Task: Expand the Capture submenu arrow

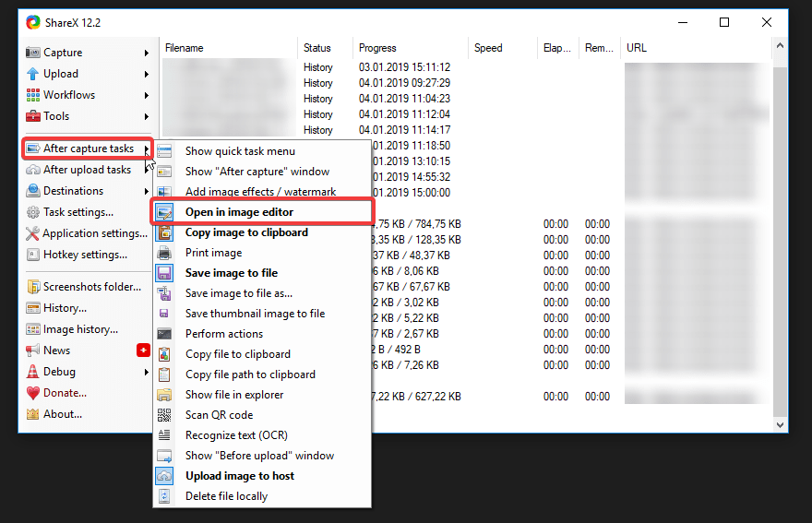Action: pyautogui.click(x=147, y=53)
